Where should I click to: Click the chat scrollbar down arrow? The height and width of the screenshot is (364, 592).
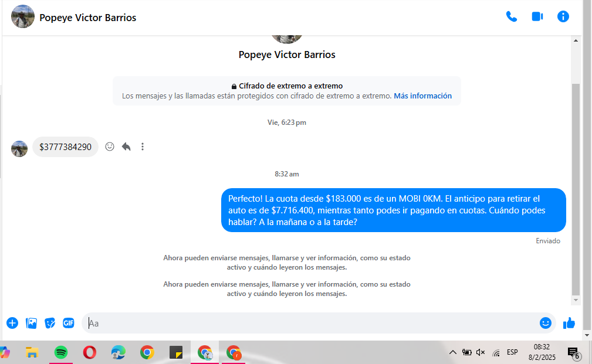click(576, 300)
